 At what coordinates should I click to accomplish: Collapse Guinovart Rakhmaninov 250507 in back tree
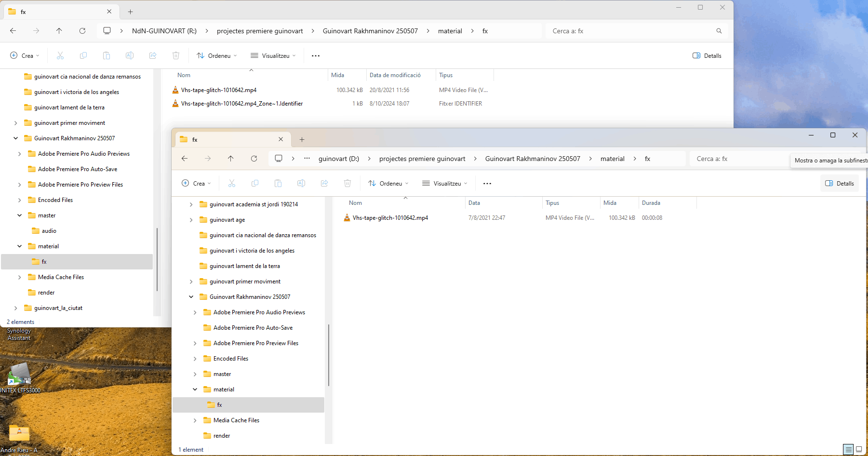(16, 138)
